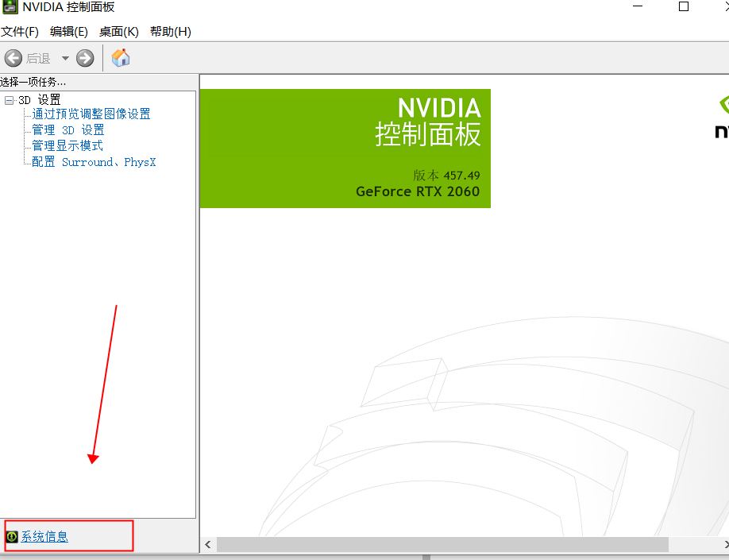Select 管理 3D 设置
Image resolution: width=729 pixels, height=560 pixels.
point(67,129)
